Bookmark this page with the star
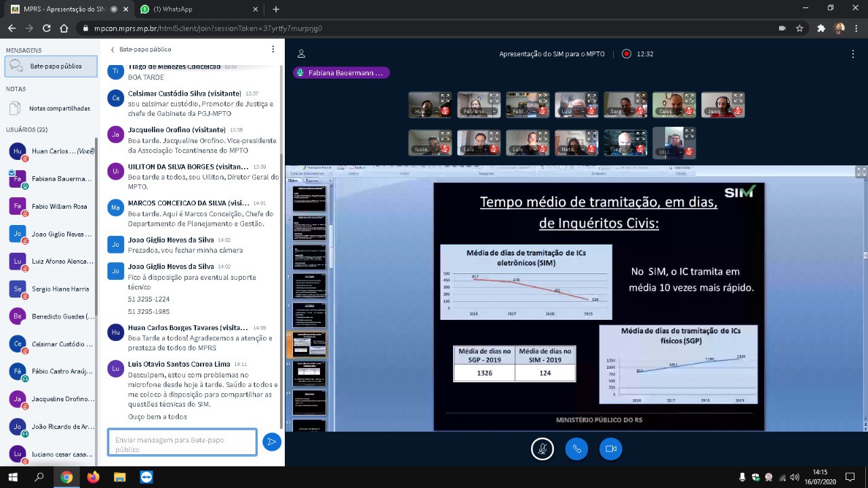This screenshot has width=868, height=488. (x=800, y=28)
